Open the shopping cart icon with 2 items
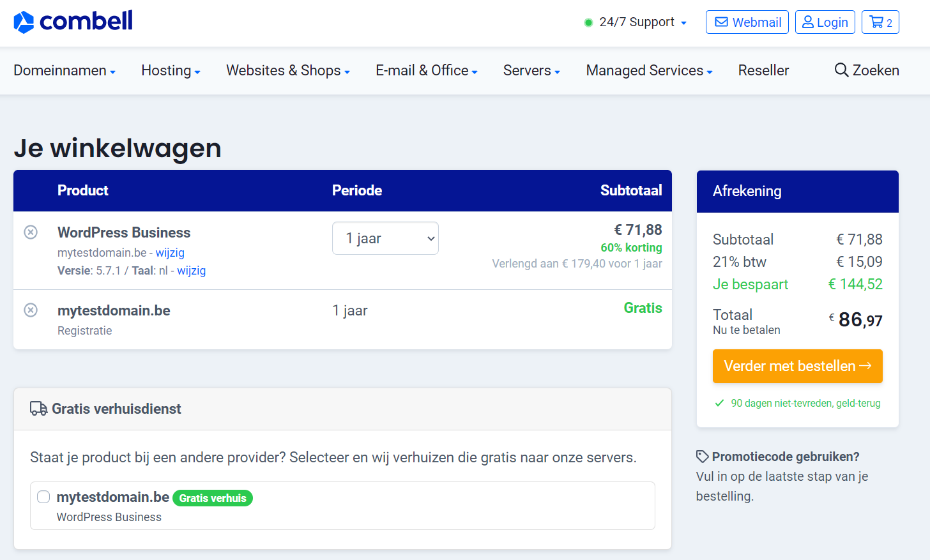The height and width of the screenshot is (560, 930). click(880, 22)
